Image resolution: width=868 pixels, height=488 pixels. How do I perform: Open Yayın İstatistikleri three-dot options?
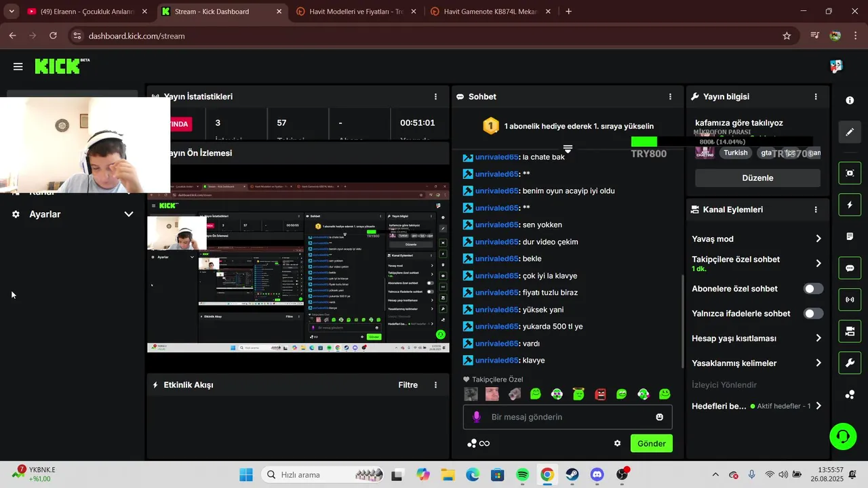click(435, 97)
